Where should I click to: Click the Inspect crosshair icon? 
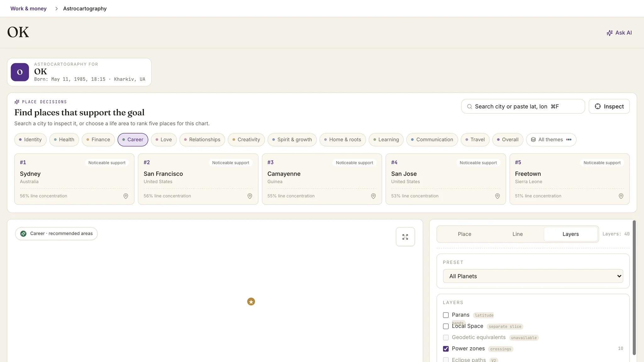coord(598,107)
